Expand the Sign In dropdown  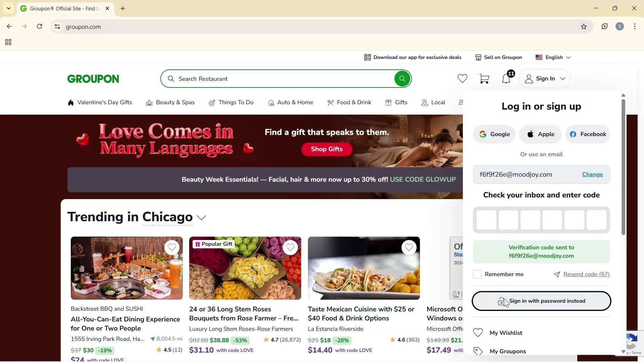[545, 79]
